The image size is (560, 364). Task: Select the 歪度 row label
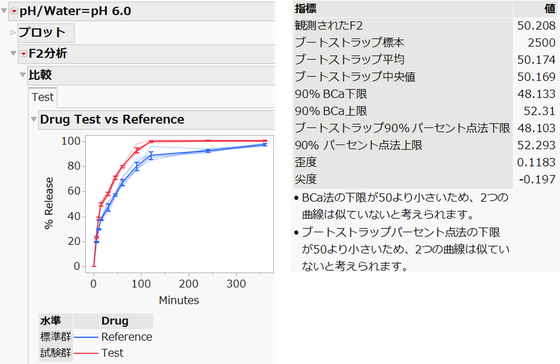click(x=306, y=162)
